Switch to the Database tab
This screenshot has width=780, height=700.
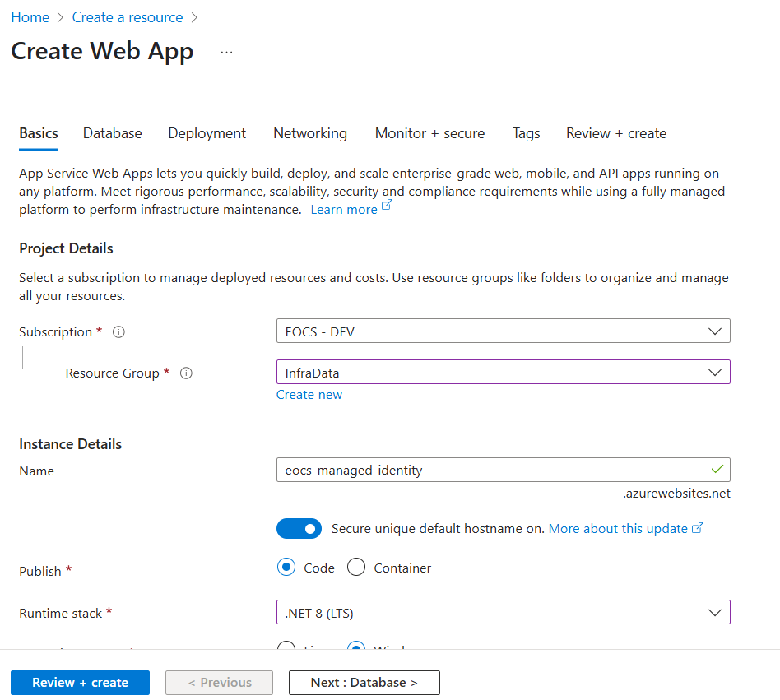click(113, 133)
